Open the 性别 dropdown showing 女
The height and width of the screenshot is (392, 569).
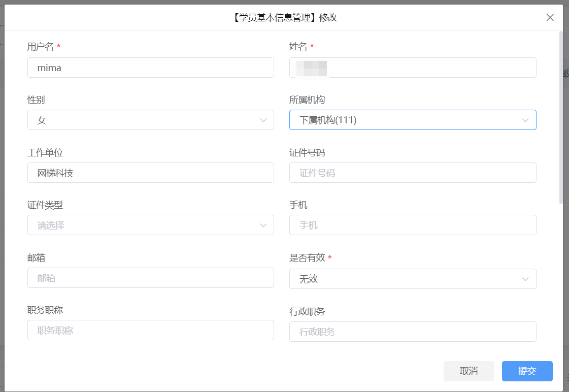point(151,120)
